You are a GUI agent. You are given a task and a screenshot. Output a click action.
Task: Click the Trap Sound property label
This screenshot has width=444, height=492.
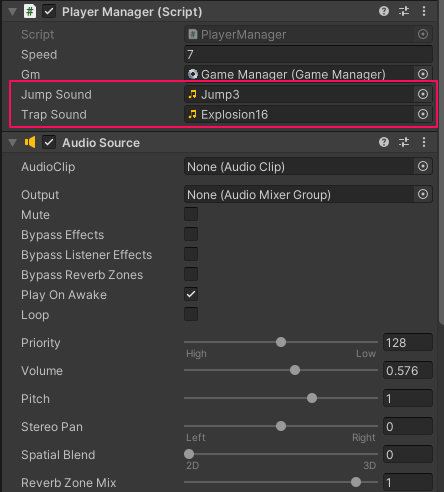coord(54,114)
